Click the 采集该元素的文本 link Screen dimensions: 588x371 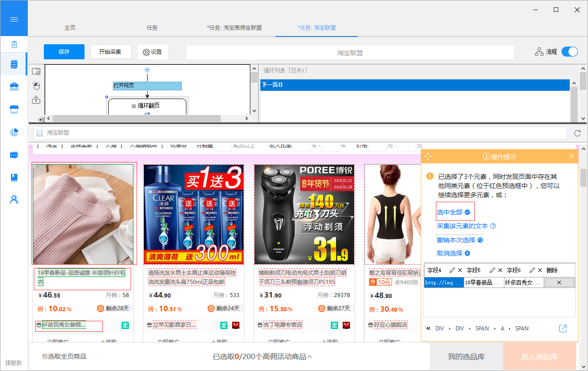(462, 226)
